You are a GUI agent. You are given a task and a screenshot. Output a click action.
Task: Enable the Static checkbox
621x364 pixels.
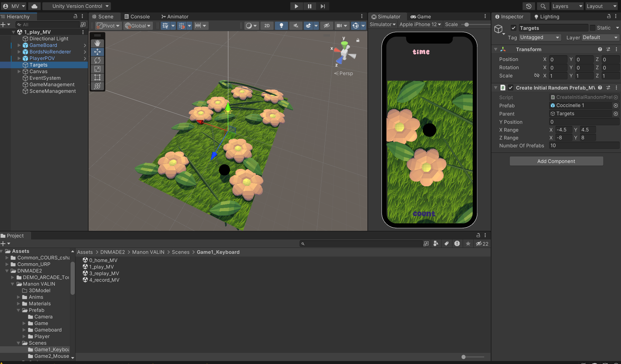(x=592, y=28)
